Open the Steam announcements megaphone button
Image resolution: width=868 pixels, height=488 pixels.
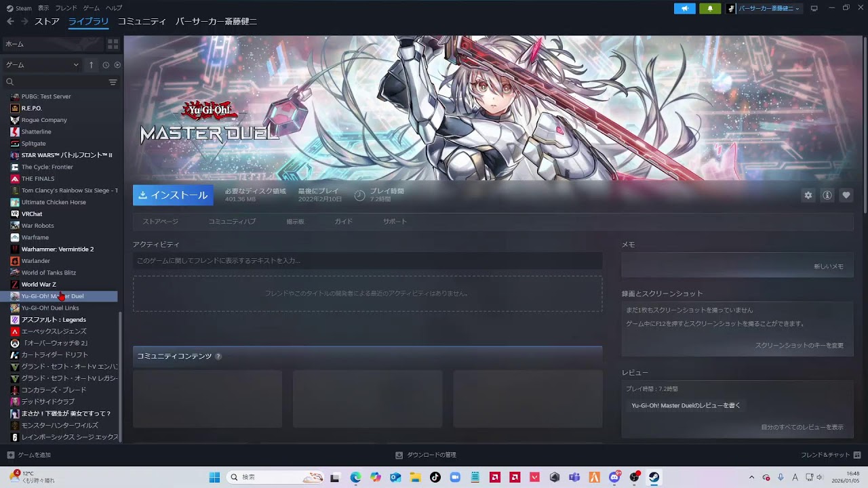pyautogui.click(x=685, y=8)
